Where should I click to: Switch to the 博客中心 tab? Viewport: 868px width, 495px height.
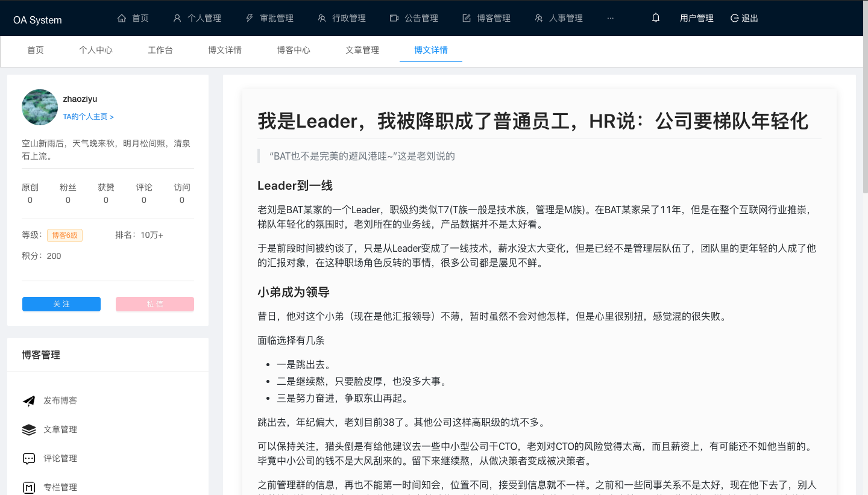click(x=294, y=50)
